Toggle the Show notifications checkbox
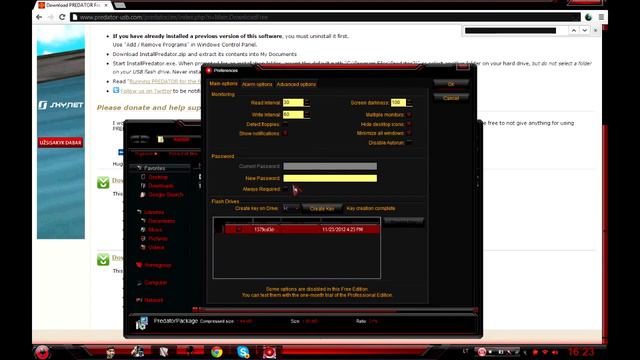 point(285,133)
